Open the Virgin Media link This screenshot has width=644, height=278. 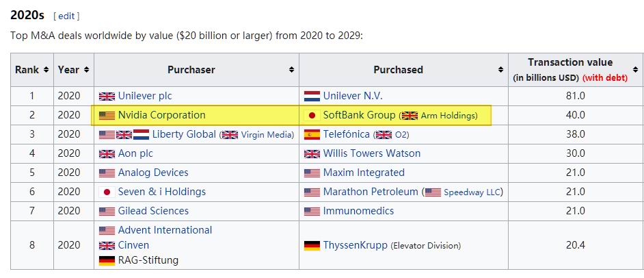[x=267, y=135]
